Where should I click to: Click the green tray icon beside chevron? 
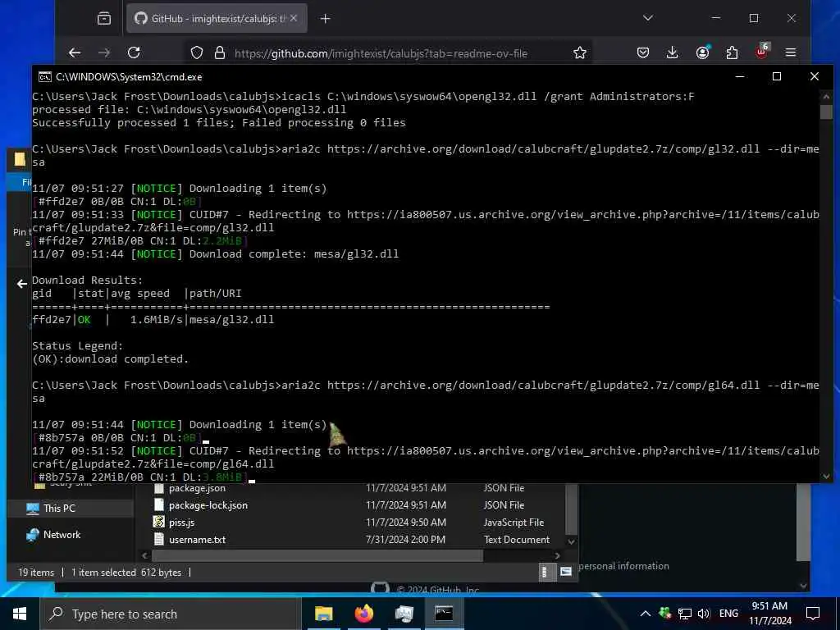(664, 614)
